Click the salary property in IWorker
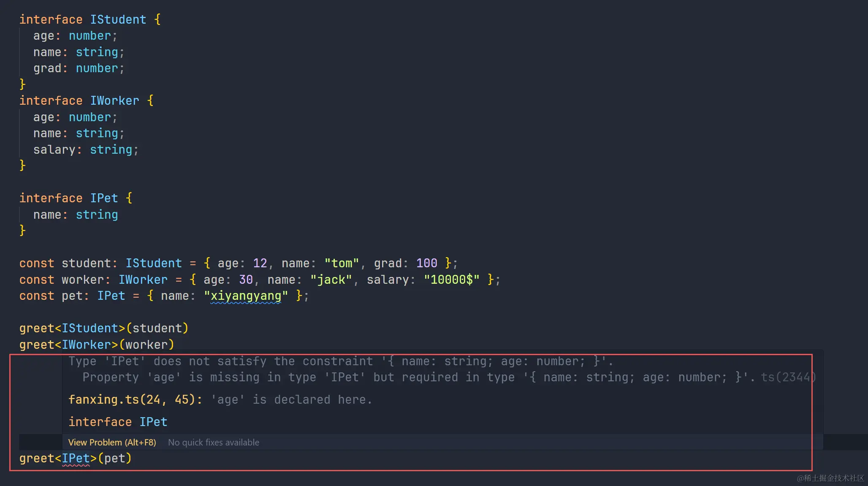868x486 pixels. tap(54, 149)
